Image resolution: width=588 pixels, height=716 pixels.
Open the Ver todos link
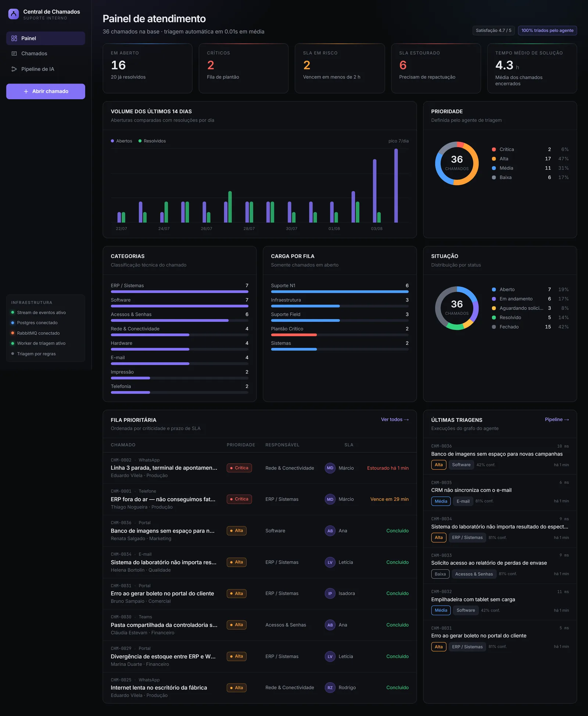pyautogui.click(x=395, y=420)
